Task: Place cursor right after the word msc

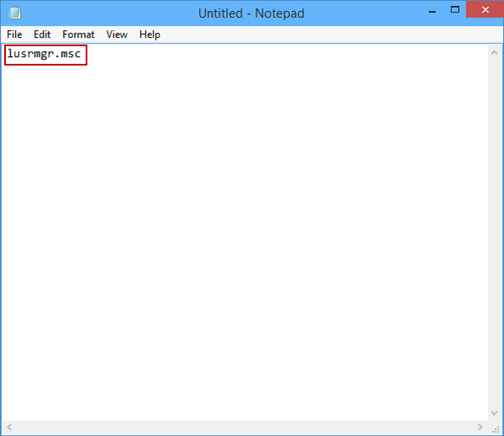Action: pos(81,54)
